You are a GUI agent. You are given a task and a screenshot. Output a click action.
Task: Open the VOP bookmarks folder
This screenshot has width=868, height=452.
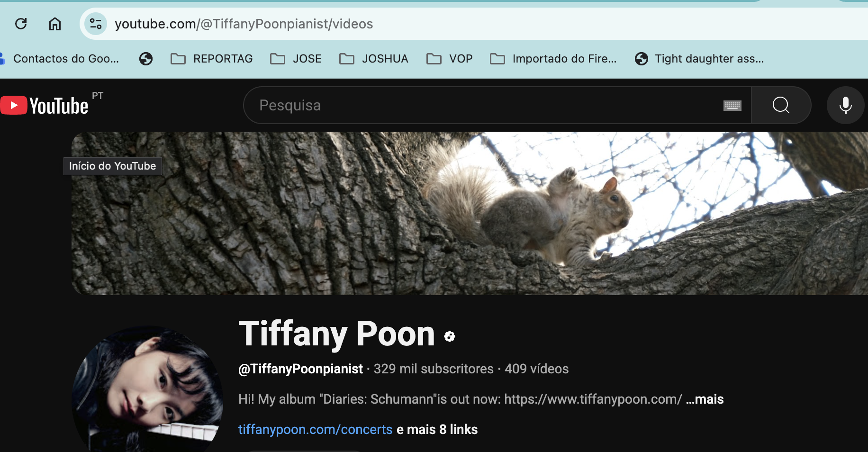coord(450,59)
